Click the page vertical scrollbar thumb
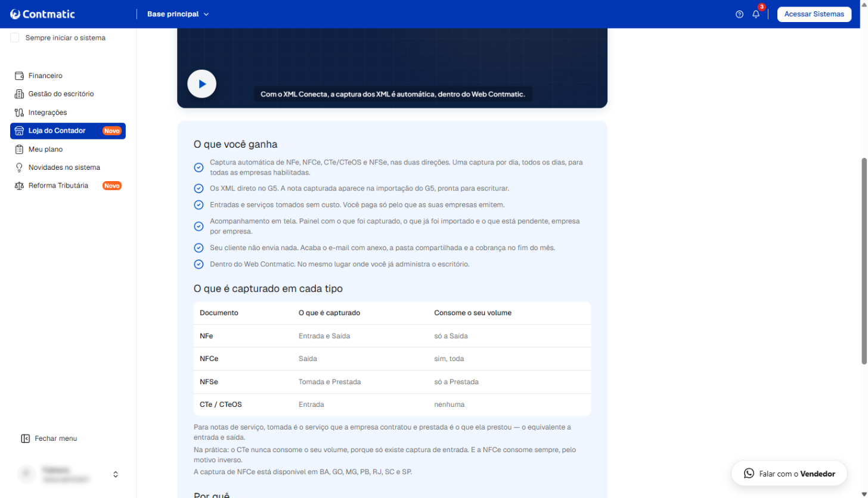 tap(864, 261)
